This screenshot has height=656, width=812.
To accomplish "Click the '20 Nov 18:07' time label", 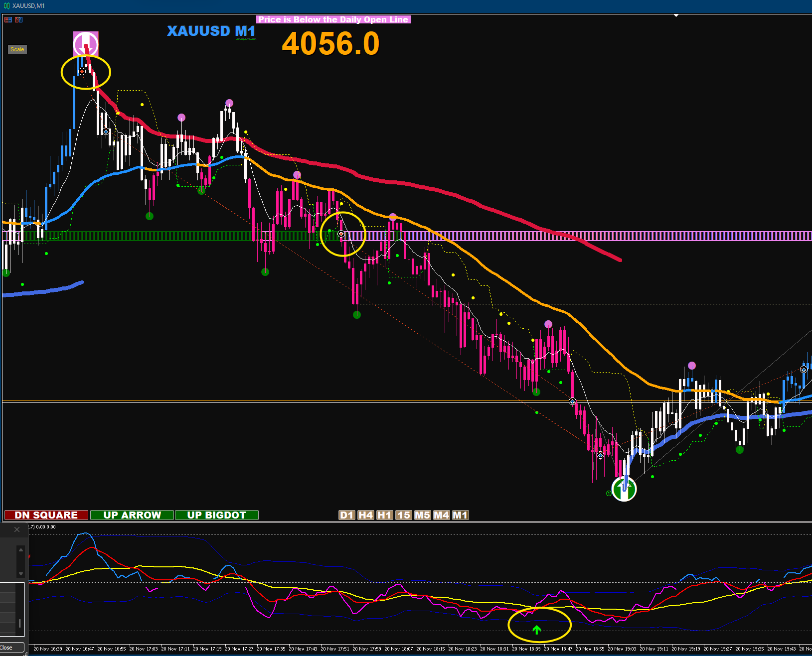I will click(x=399, y=649).
